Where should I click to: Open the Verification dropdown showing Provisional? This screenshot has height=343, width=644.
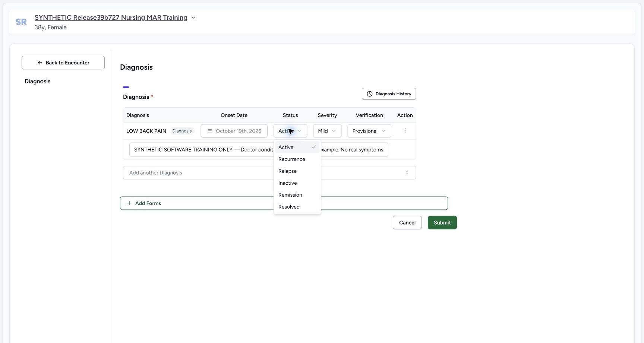pyautogui.click(x=369, y=131)
